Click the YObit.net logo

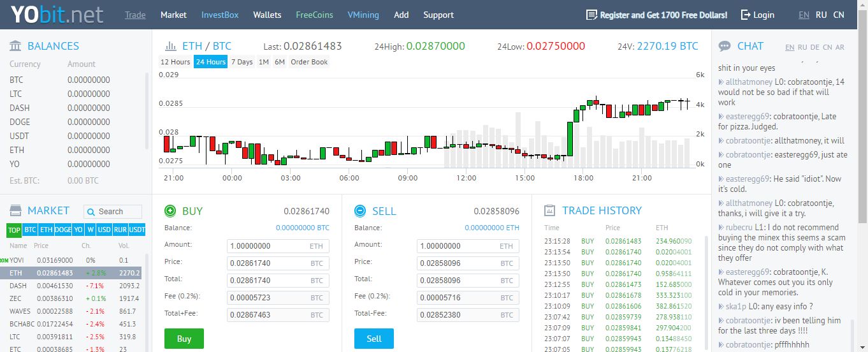coord(57,14)
